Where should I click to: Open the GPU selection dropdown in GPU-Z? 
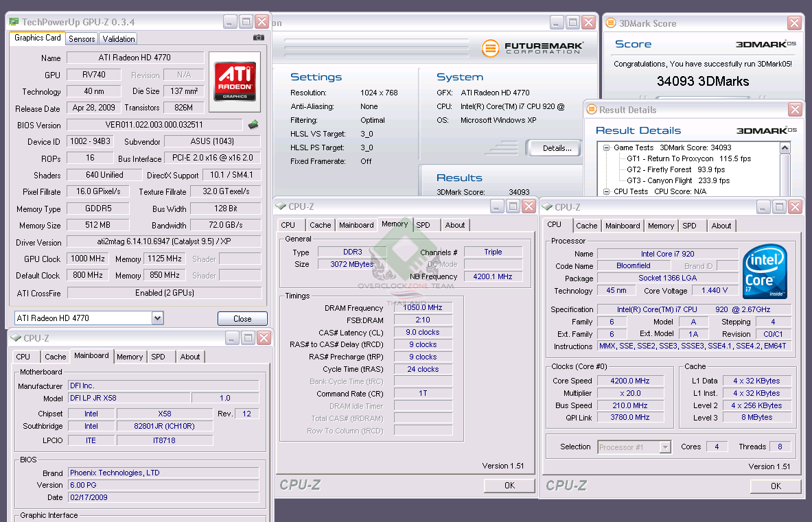(157, 318)
